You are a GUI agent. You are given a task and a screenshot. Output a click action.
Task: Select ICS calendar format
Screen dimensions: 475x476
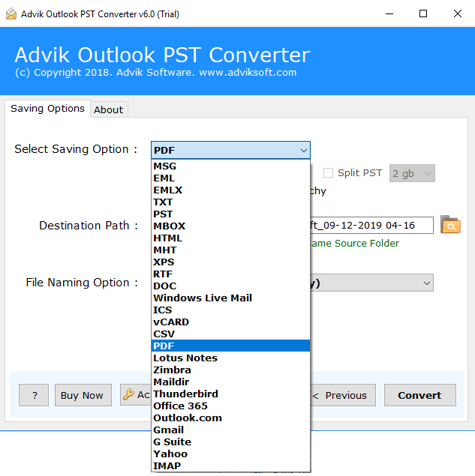point(230,310)
